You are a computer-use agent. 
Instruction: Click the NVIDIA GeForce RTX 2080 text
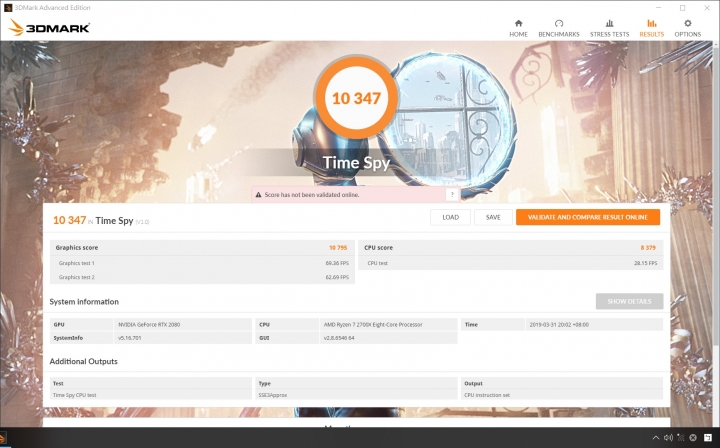point(149,325)
